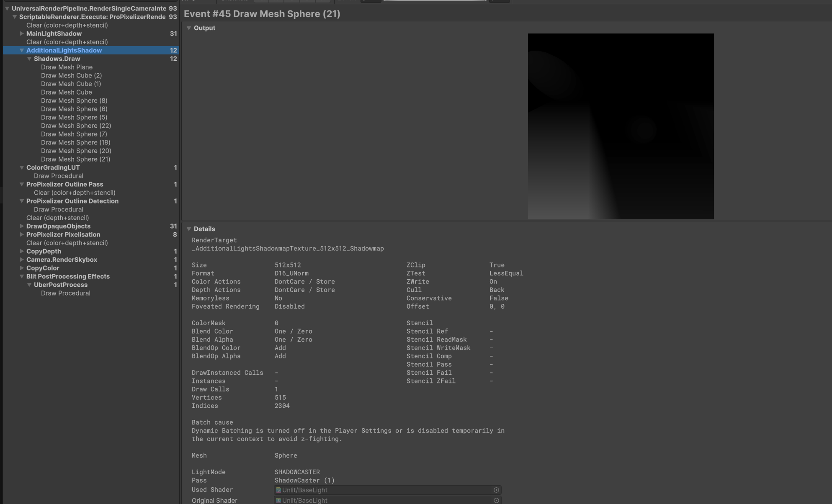832x504 pixels.
Task: Select the Draw Mesh Sphere (5) event
Action: pos(74,117)
